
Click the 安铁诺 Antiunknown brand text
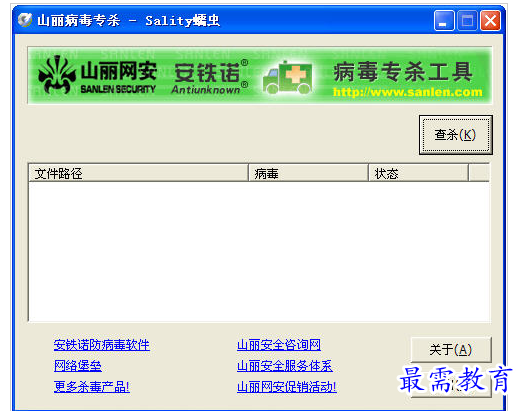click(210, 78)
